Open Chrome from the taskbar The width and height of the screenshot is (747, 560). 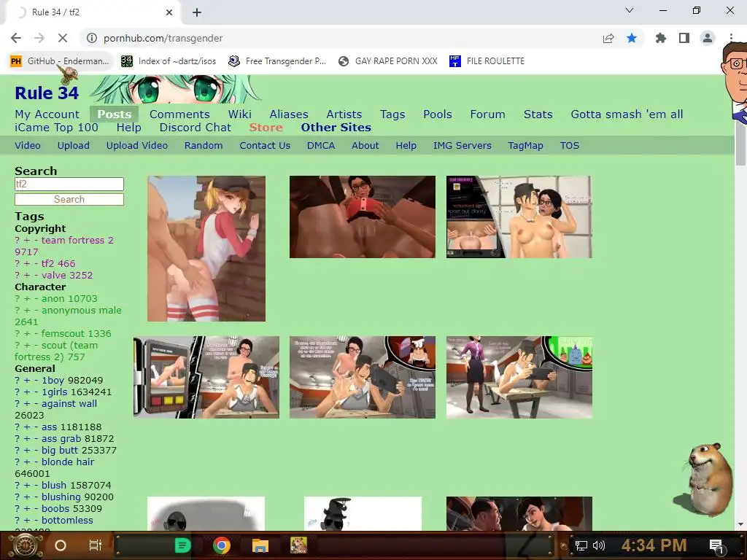click(x=222, y=545)
